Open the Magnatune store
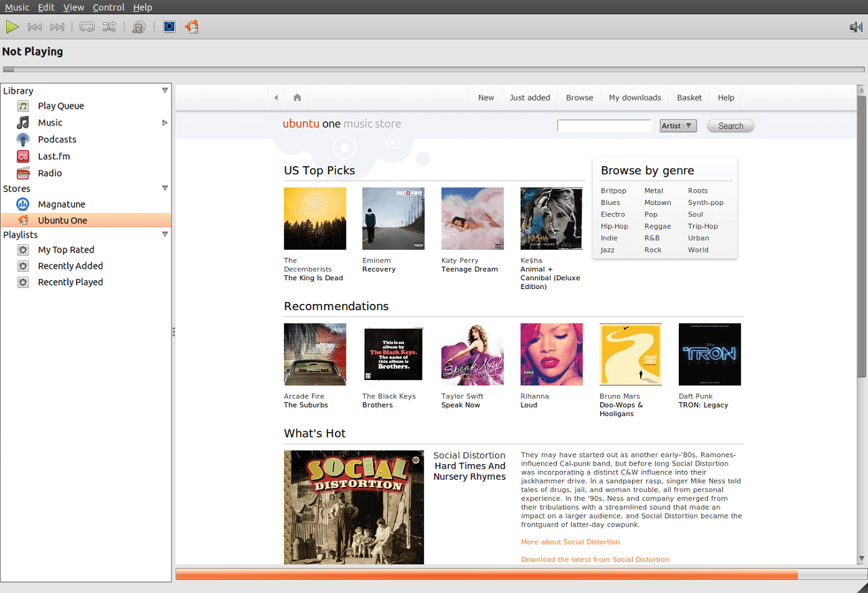Viewport: 868px width, 593px height. (61, 204)
